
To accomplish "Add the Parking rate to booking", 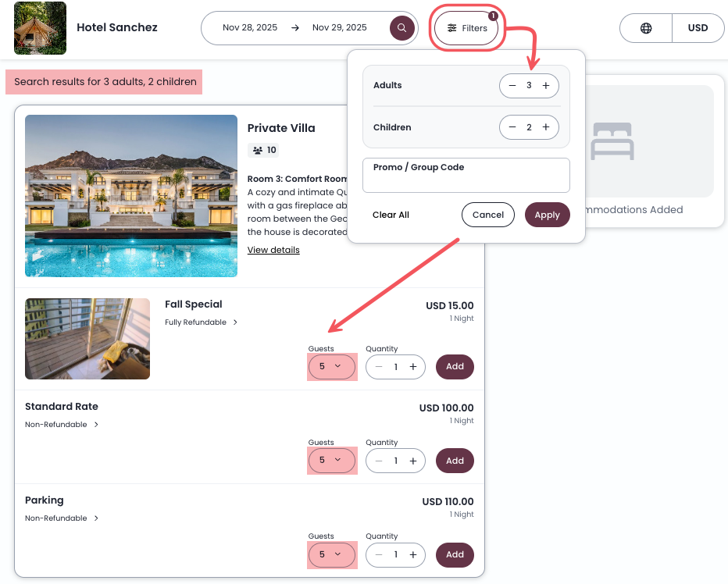I will tap(455, 554).
